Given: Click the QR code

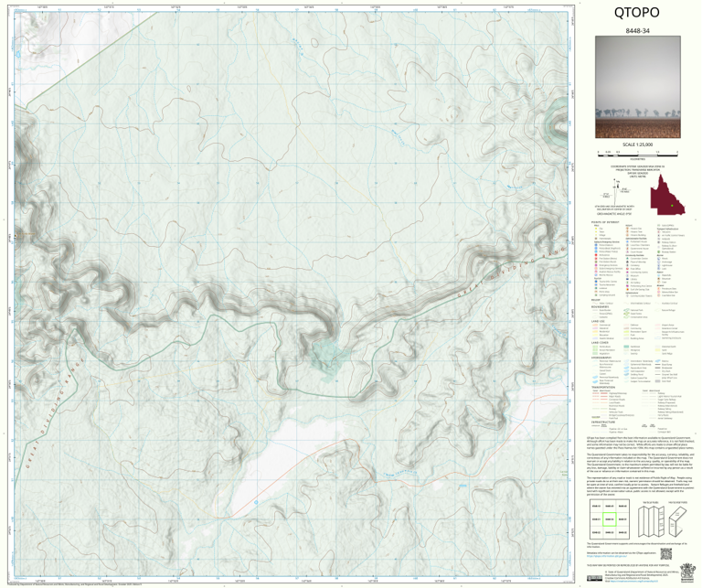Looking at the screenshot, I should coord(665,553).
